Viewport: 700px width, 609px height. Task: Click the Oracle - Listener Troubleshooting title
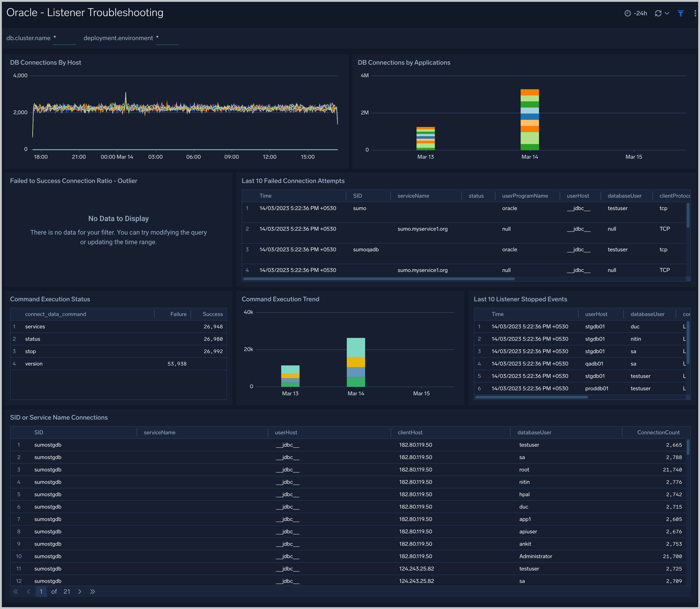click(85, 13)
